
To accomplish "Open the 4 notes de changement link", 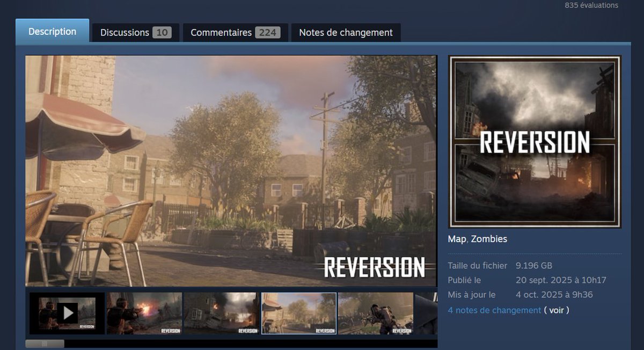I will tap(494, 310).
